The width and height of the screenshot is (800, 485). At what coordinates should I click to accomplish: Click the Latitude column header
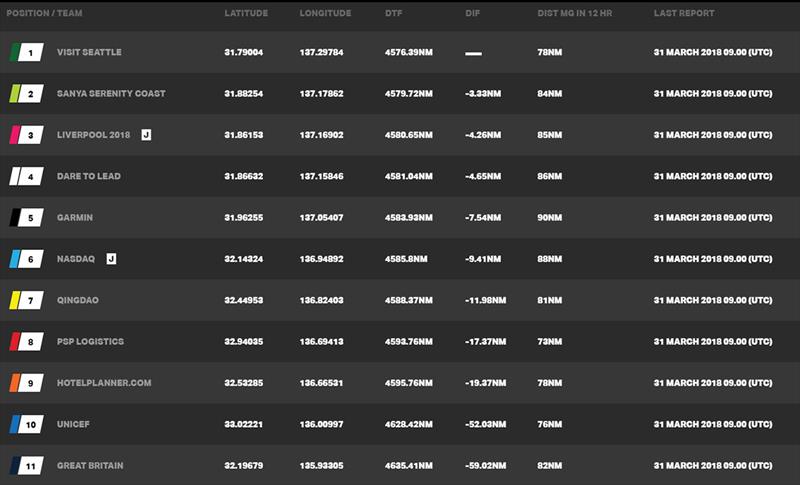point(246,13)
